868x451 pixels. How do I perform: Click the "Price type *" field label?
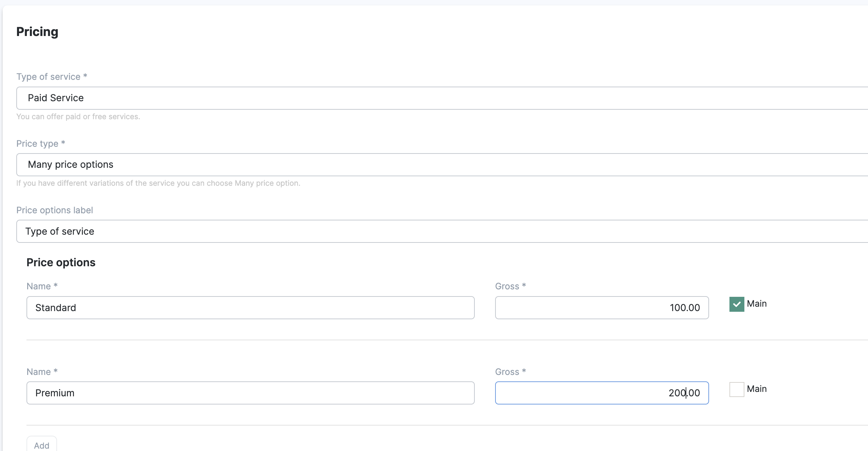pyautogui.click(x=40, y=144)
